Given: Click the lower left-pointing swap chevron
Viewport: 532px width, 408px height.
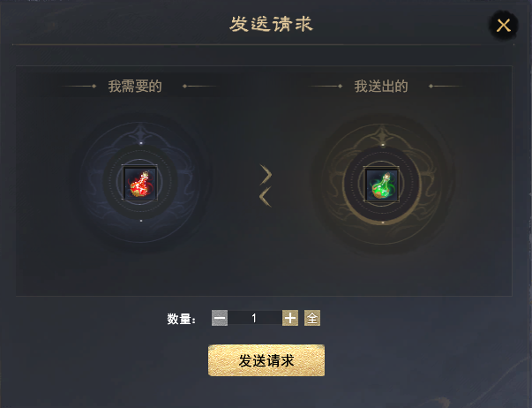Looking at the screenshot, I should point(266,196).
